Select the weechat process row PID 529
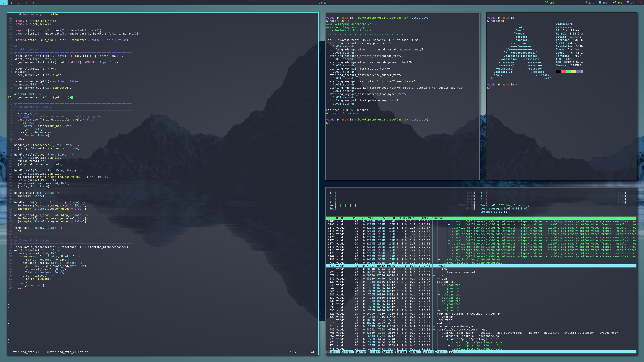This screenshot has height=362, width=644. 481,317
